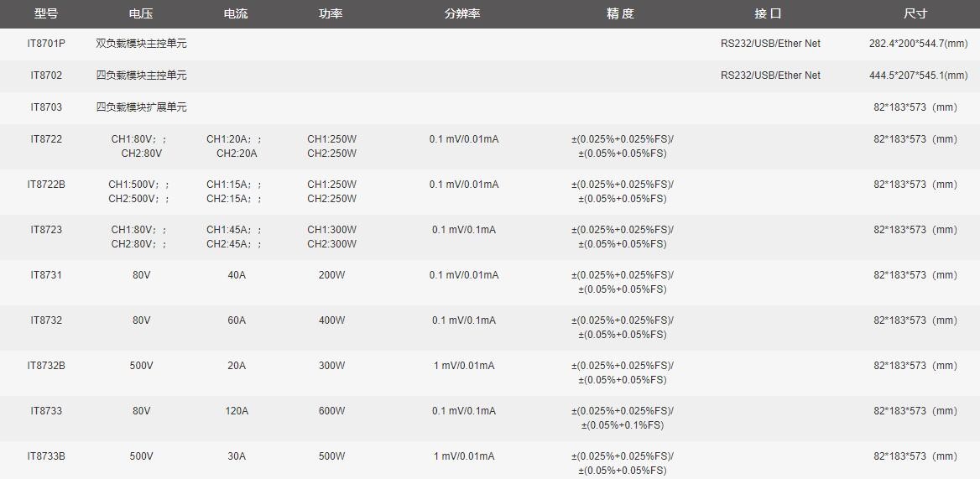This screenshot has width=980, height=479.
Task: Click 500W power in IT8733B row
Action: 332,456
